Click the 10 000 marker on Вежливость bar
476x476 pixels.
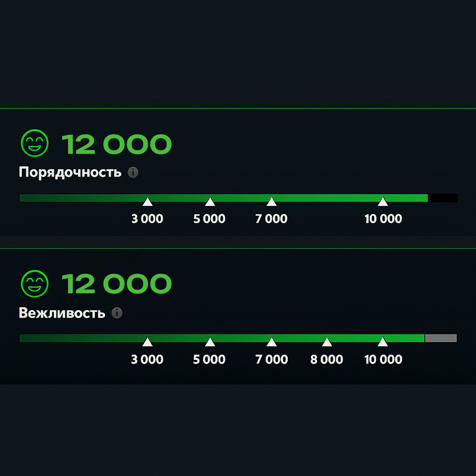(x=383, y=342)
